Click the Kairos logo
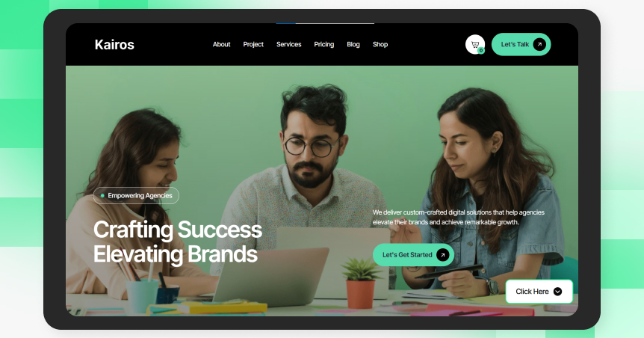This screenshot has height=338, width=644. pos(114,44)
